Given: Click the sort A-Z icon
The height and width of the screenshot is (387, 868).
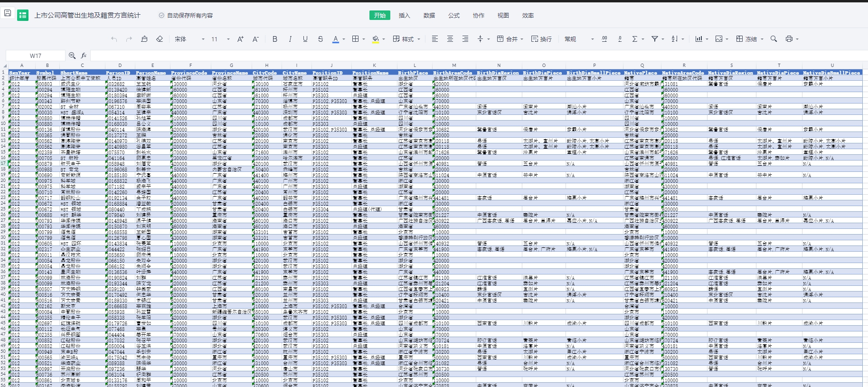Looking at the screenshot, I should (x=675, y=39).
